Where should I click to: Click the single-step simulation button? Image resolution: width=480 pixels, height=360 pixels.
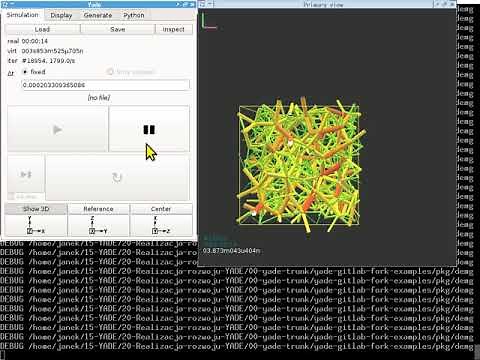coord(26,174)
